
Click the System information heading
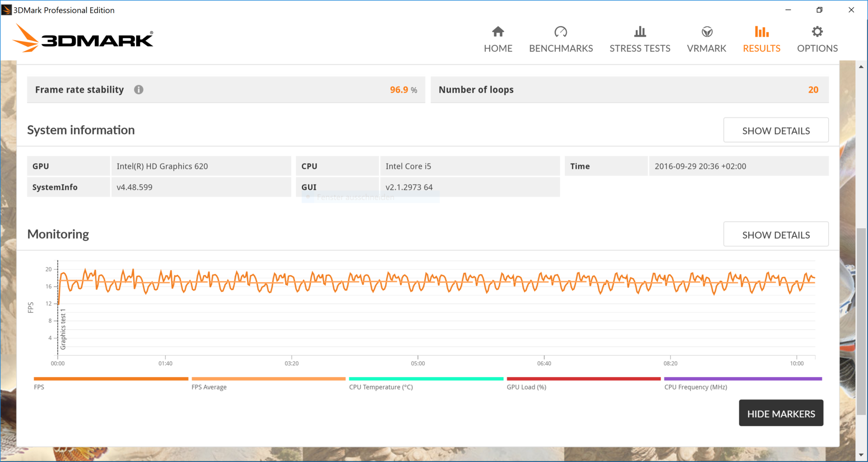(x=81, y=130)
